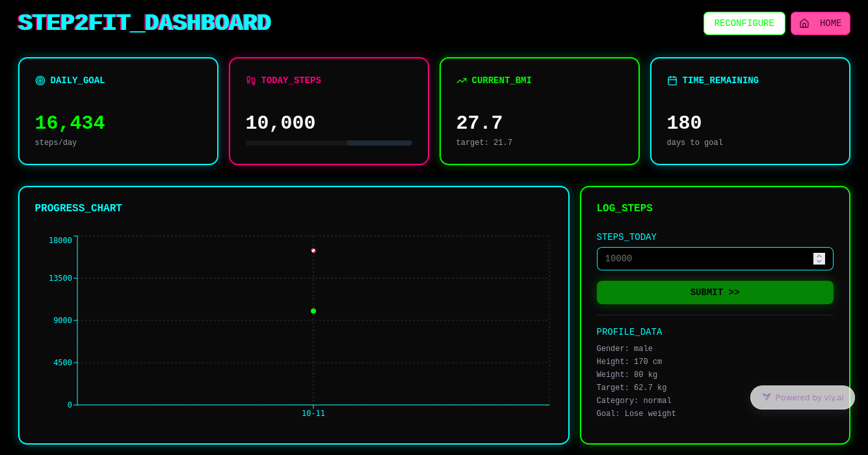Click the target icon beside DAILY_GOAL
Viewport: 868px width, 455px height.
coord(40,81)
